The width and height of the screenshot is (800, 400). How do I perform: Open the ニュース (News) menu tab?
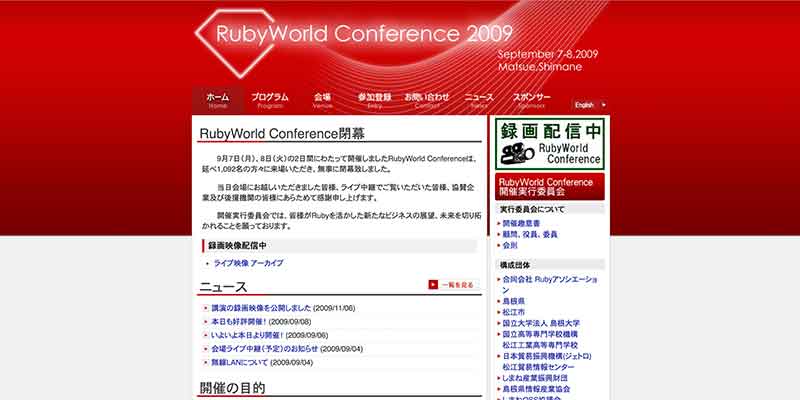[479, 101]
